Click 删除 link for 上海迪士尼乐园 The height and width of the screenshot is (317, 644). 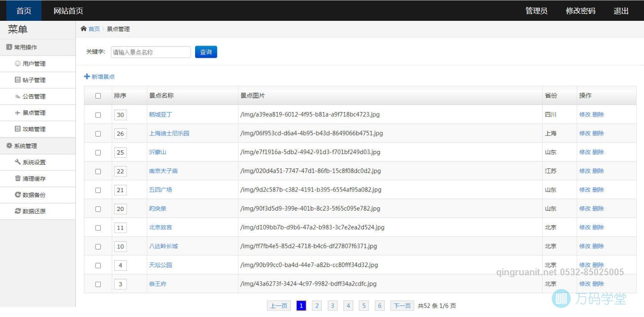click(598, 133)
